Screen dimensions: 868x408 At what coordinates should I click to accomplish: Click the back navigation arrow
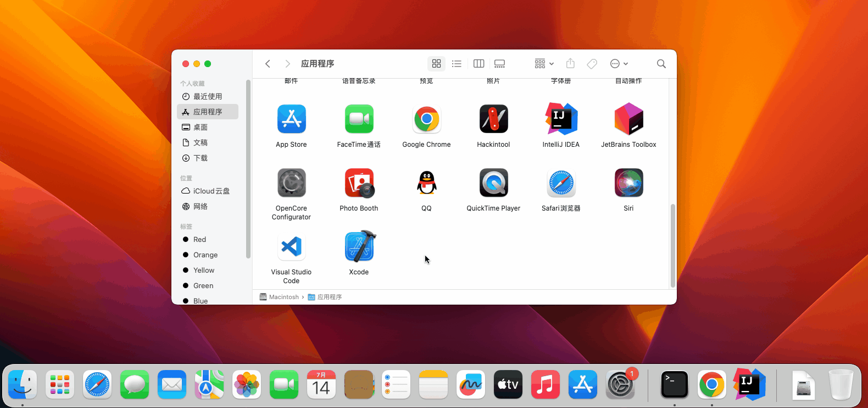coord(268,64)
